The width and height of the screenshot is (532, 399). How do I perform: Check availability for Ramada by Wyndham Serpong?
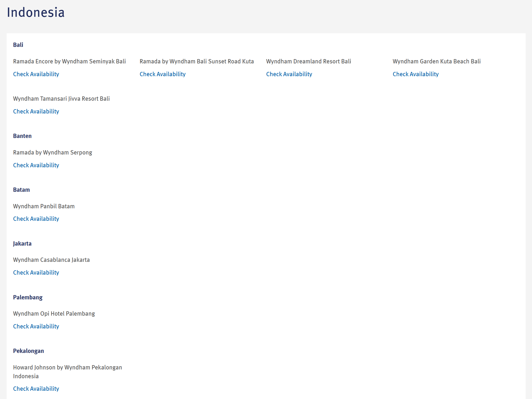click(36, 165)
